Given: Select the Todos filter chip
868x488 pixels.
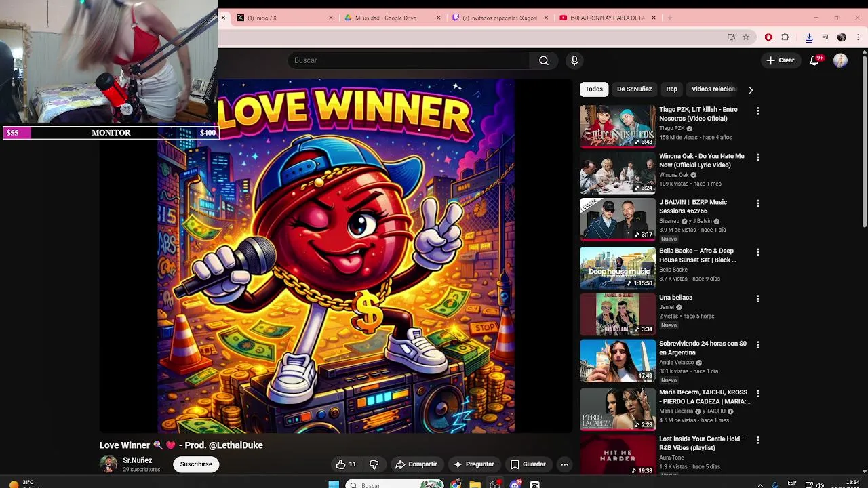Looking at the screenshot, I should pyautogui.click(x=594, y=89).
